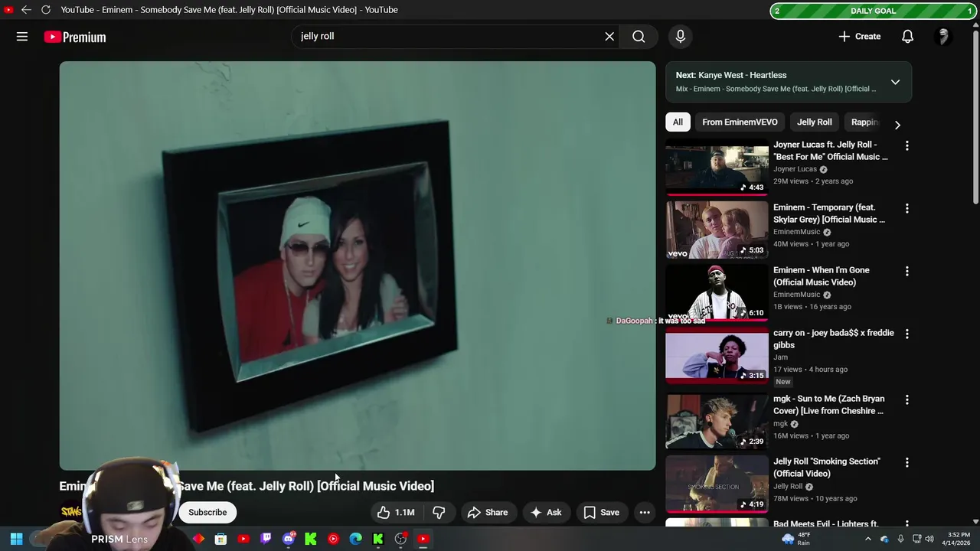Viewport: 980px width, 551px height.
Task: Open Joyner Lucas channel name
Action: pyautogui.click(x=795, y=169)
